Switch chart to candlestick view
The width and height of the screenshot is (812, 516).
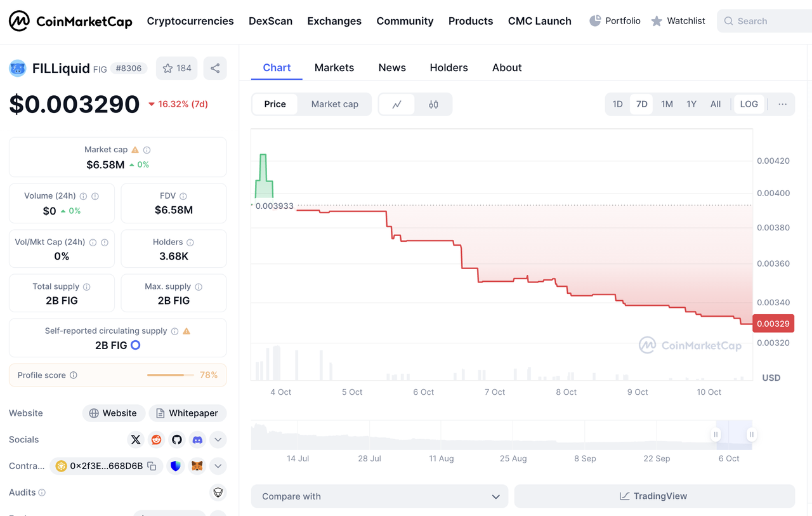pyautogui.click(x=433, y=104)
